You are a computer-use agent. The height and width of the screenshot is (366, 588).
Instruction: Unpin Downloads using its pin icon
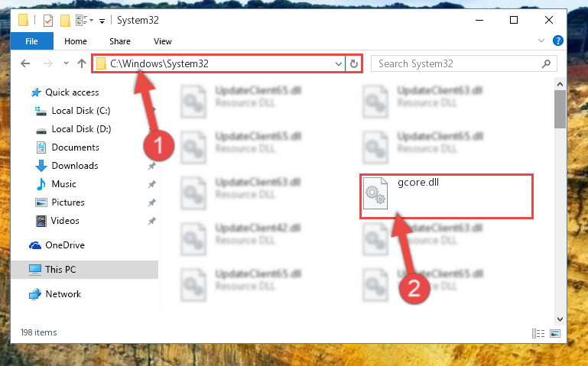[x=152, y=166]
